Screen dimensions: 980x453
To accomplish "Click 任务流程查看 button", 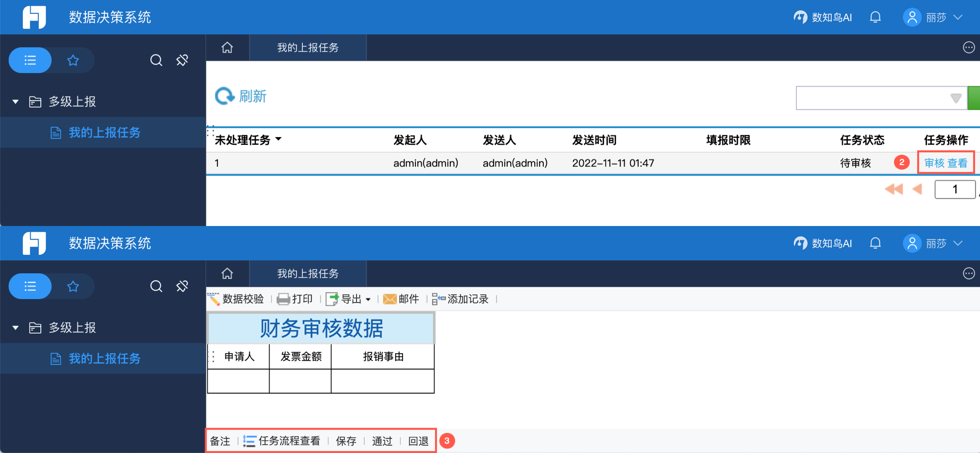I will pyautogui.click(x=282, y=441).
